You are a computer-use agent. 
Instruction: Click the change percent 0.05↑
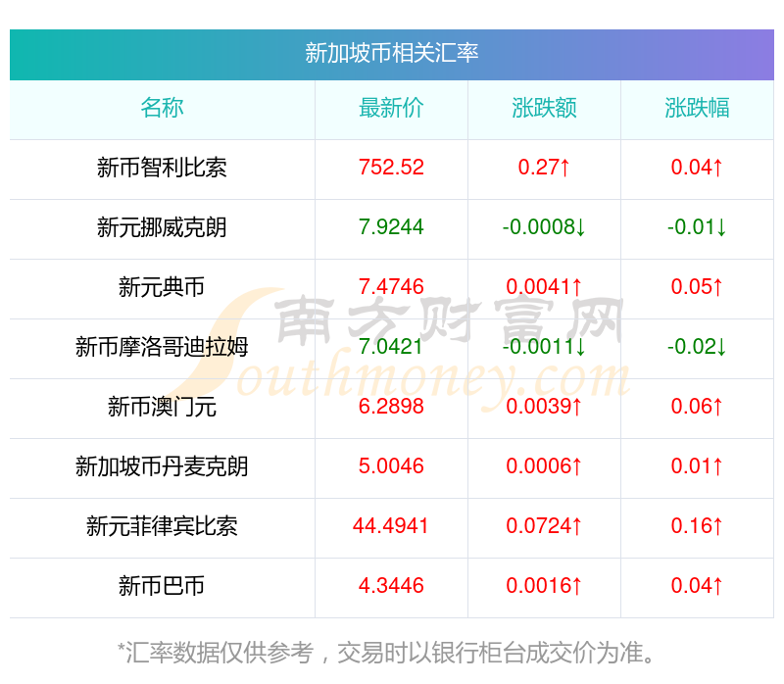click(697, 287)
